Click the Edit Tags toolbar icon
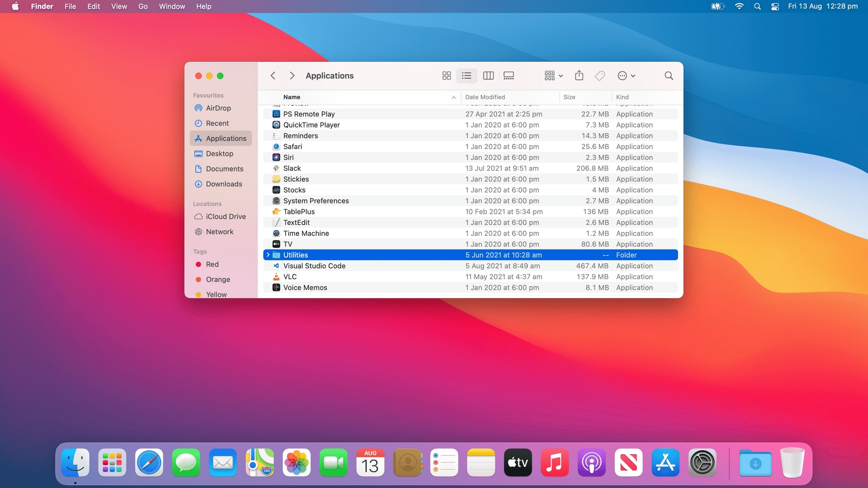 click(600, 76)
